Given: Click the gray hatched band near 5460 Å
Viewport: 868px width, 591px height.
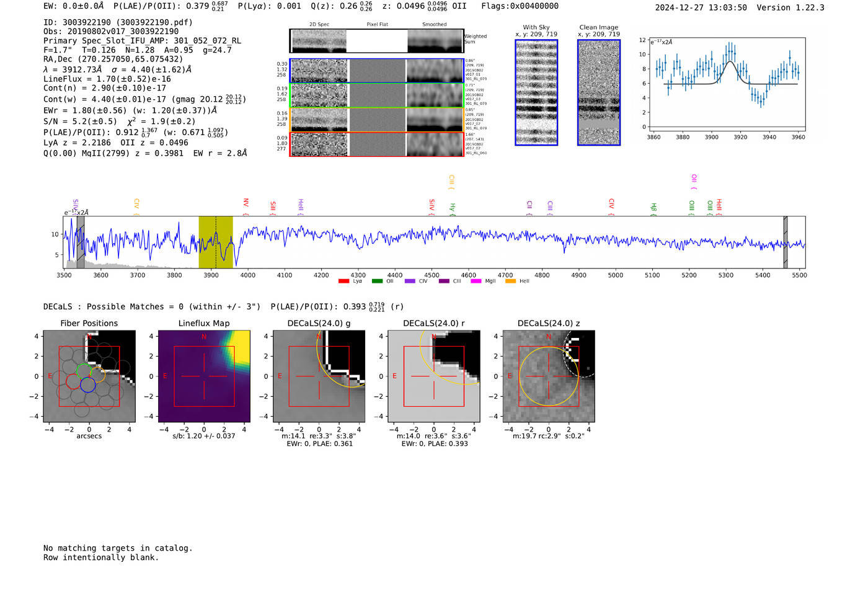Looking at the screenshot, I should [x=786, y=242].
